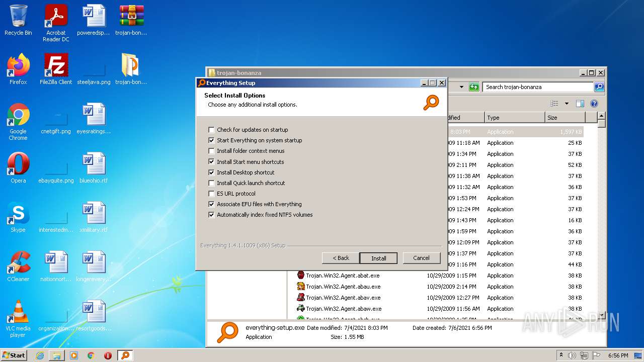
Task: Click Explorer scrollbar up arrow
Action: (x=601, y=117)
